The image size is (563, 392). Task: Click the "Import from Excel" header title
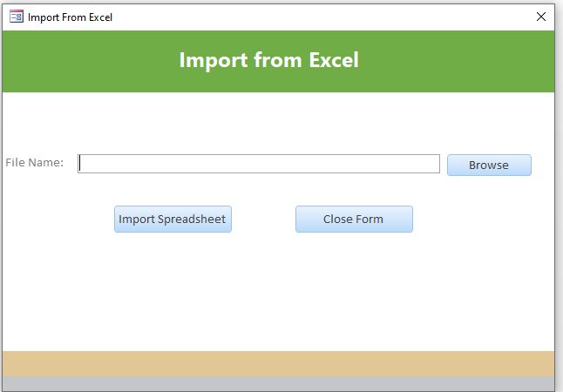[268, 60]
